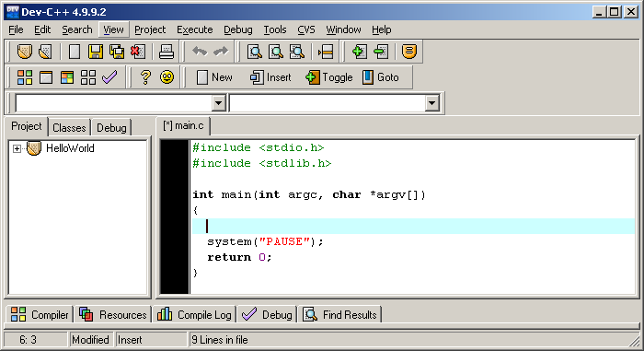644x351 pixels.
Task: Open the Help menu
Action: [x=382, y=29]
